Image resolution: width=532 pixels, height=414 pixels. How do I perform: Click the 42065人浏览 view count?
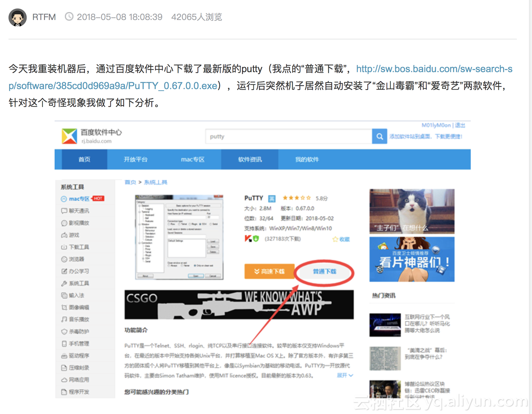(197, 17)
